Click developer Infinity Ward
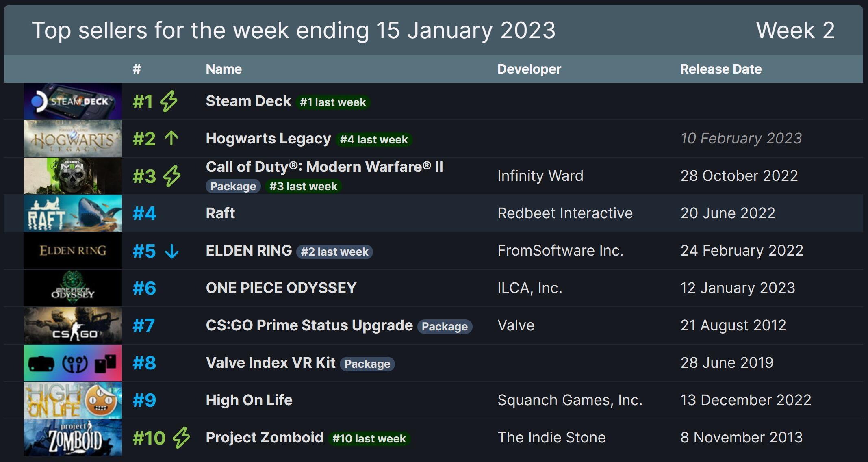Viewport: 868px width, 462px height. 540,176
